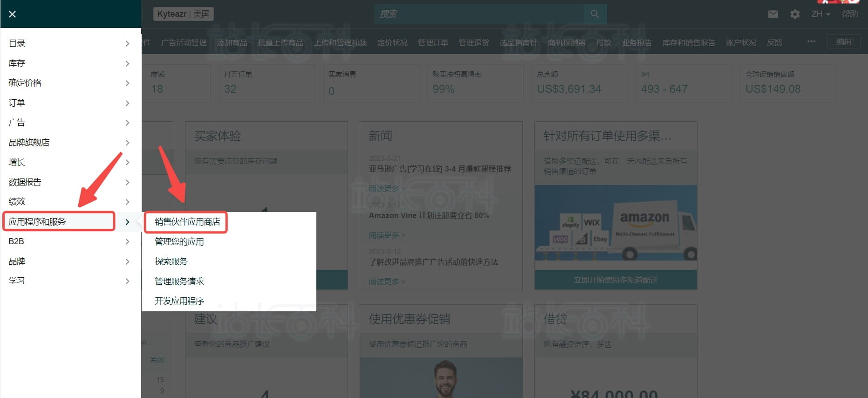Click inside the 搜索 search field
Viewport: 868px width, 398px height.
(478, 14)
